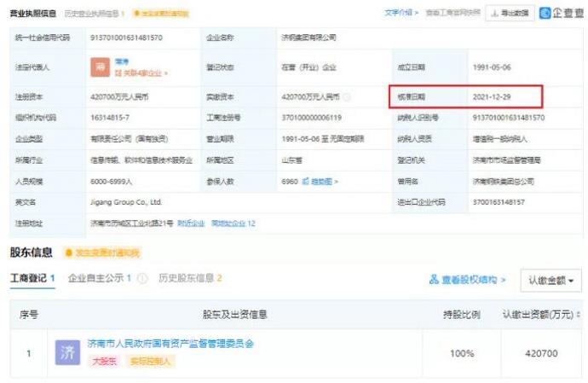Click the 济 shareholder logo icon
This screenshot has width=588, height=383.
[67, 351]
